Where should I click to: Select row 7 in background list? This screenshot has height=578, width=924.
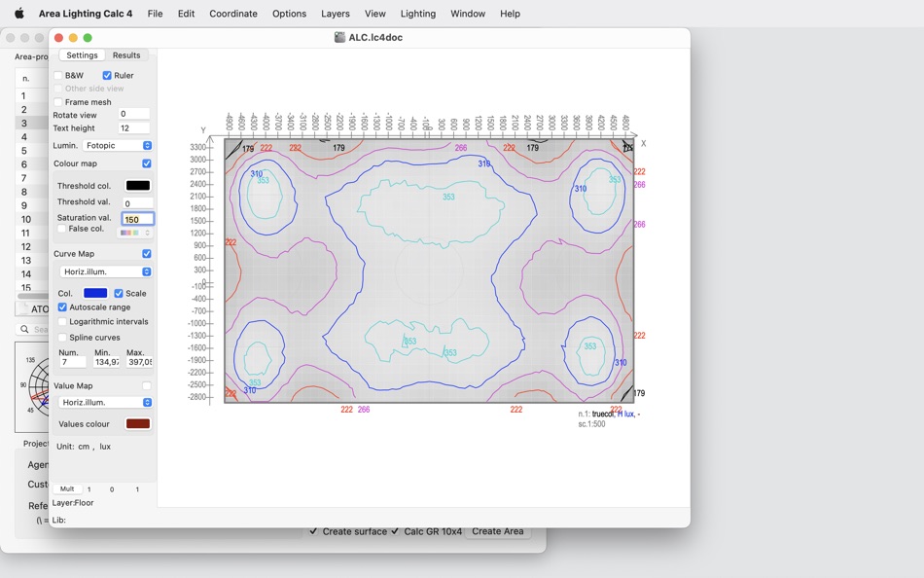tap(32, 178)
